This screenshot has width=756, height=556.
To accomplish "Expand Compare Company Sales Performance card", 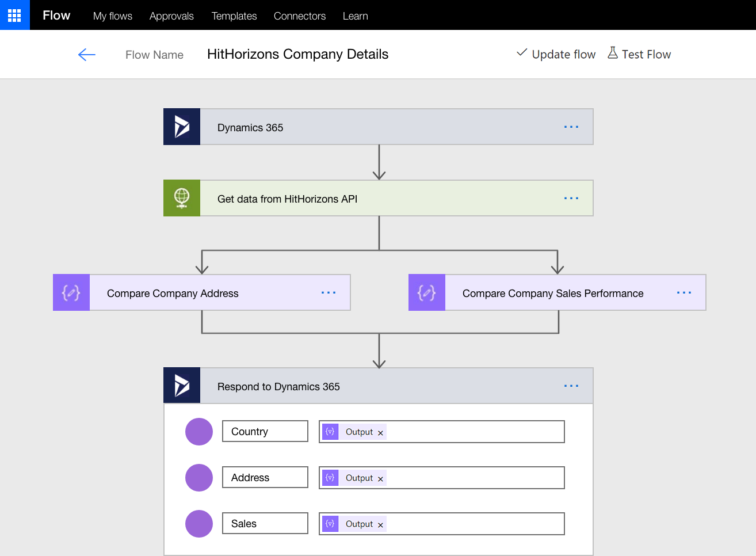I will tap(558, 292).
